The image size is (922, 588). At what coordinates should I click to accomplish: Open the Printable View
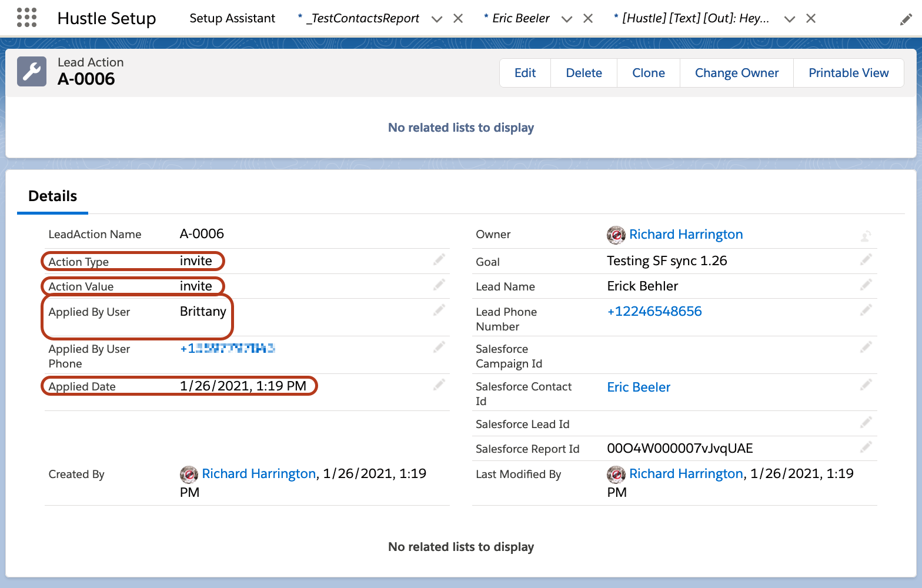tap(848, 73)
